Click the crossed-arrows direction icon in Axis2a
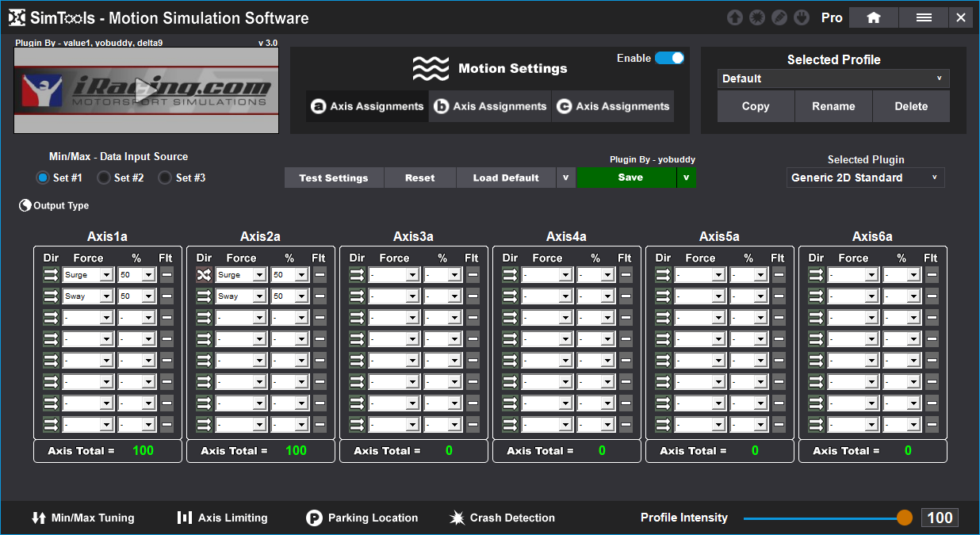This screenshot has width=980, height=535. point(204,275)
